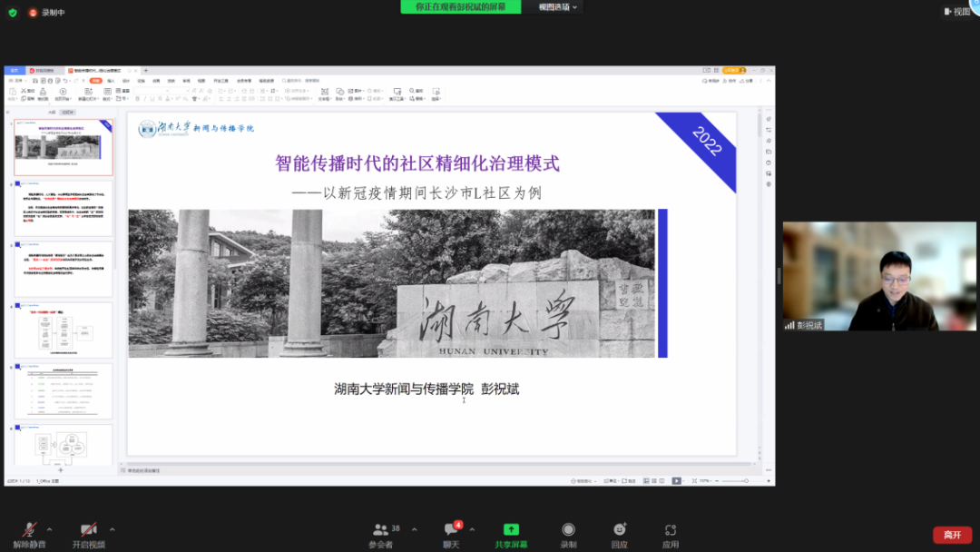
Task: Switch layout using the top-right 视图 button
Action: [x=956, y=12]
